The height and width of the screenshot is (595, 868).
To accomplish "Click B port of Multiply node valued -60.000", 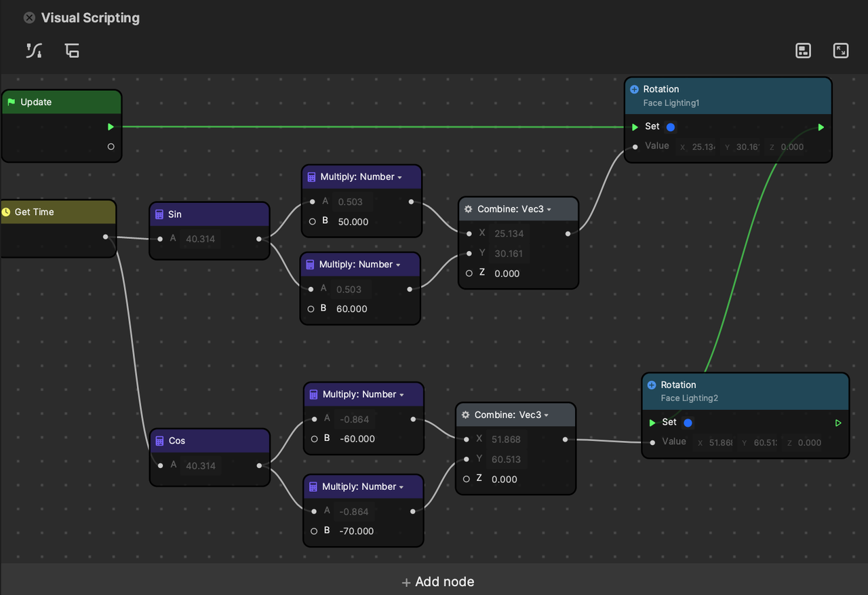I will click(315, 439).
